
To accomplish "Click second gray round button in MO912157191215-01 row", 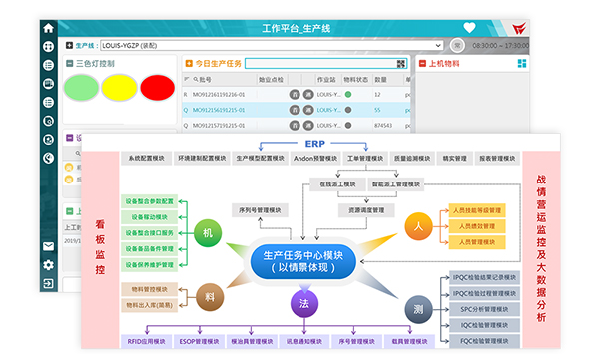I will click(308, 126).
